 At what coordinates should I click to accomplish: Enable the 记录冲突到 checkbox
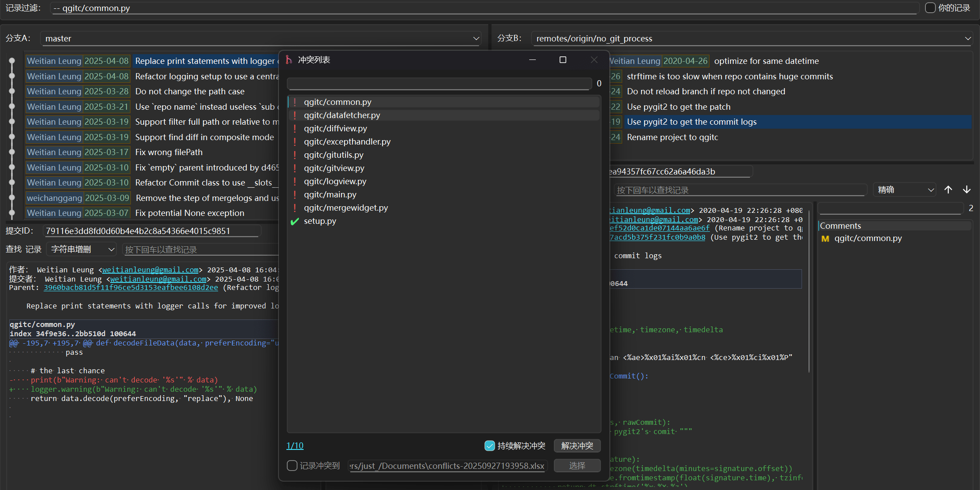(292, 465)
